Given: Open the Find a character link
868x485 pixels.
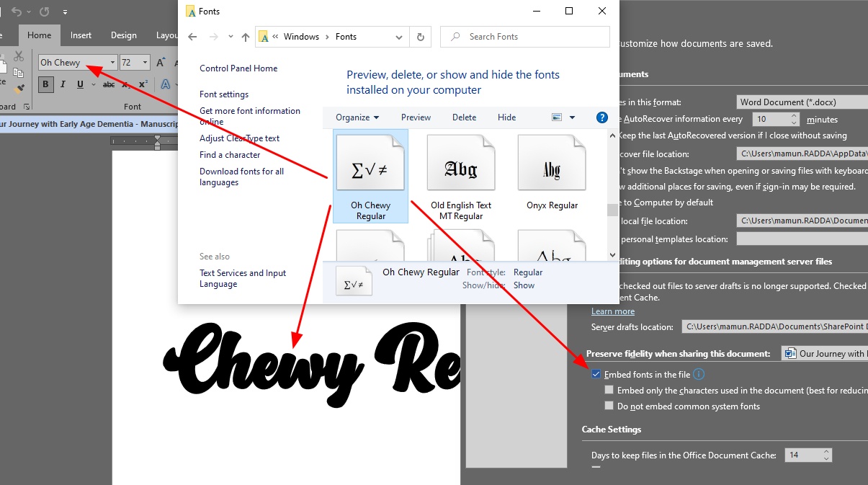Looking at the screenshot, I should [x=230, y=155].
